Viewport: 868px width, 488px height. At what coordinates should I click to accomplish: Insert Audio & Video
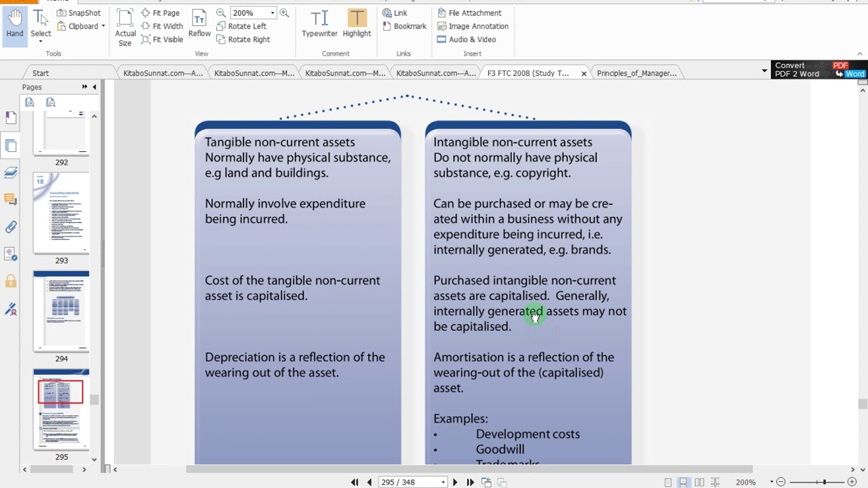point(467,39)
